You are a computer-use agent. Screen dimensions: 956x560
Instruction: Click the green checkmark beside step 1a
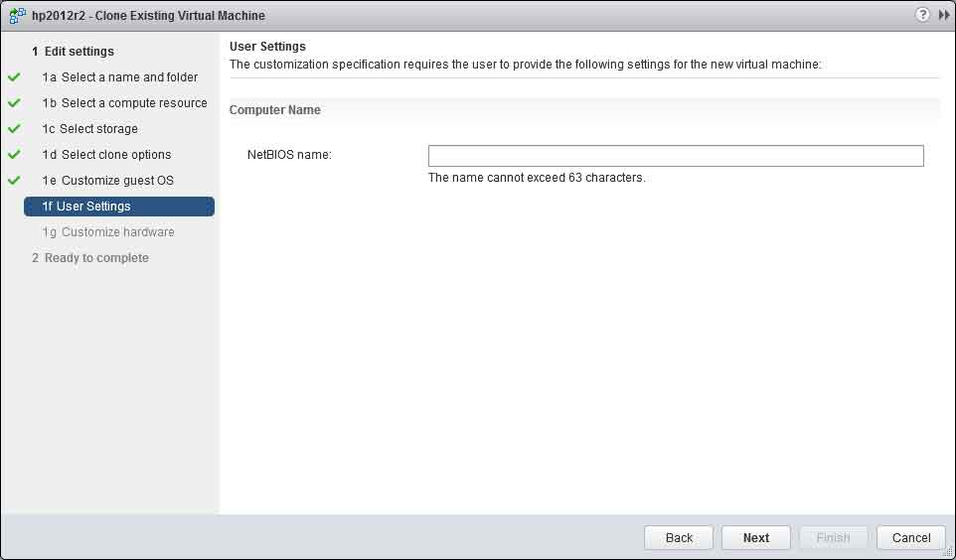[14, 77]
